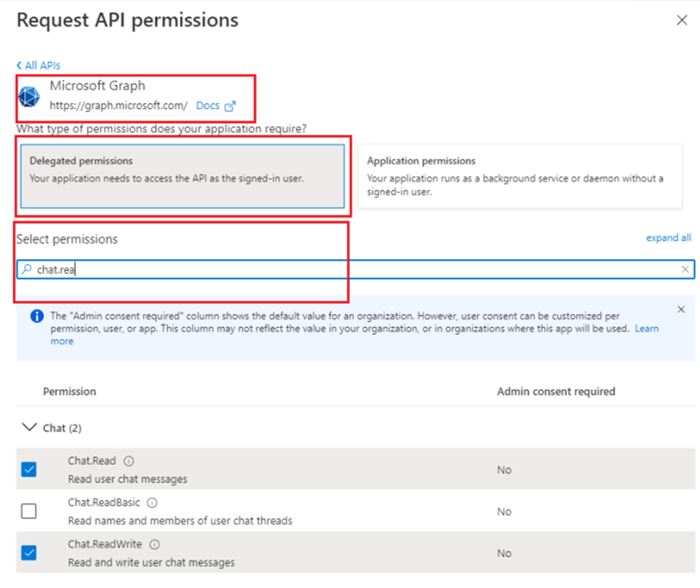The width and height of the screenshot is (700, 588).
Task: Uncheck the Chat.ReadWrite permission checkbox
Action: [28, 553]
